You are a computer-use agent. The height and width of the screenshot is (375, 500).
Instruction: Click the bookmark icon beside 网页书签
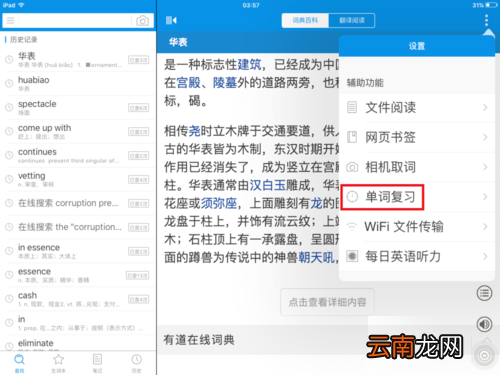pos(352,137)
